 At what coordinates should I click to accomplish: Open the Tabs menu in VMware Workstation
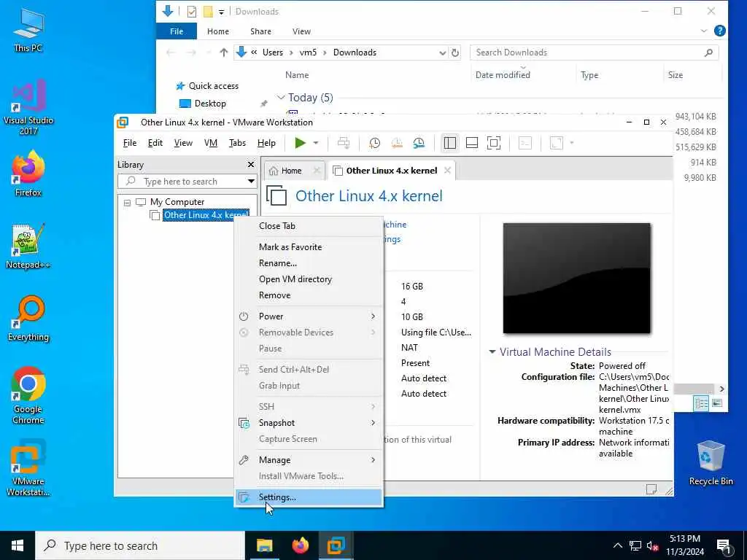click(x=237, y=143)
